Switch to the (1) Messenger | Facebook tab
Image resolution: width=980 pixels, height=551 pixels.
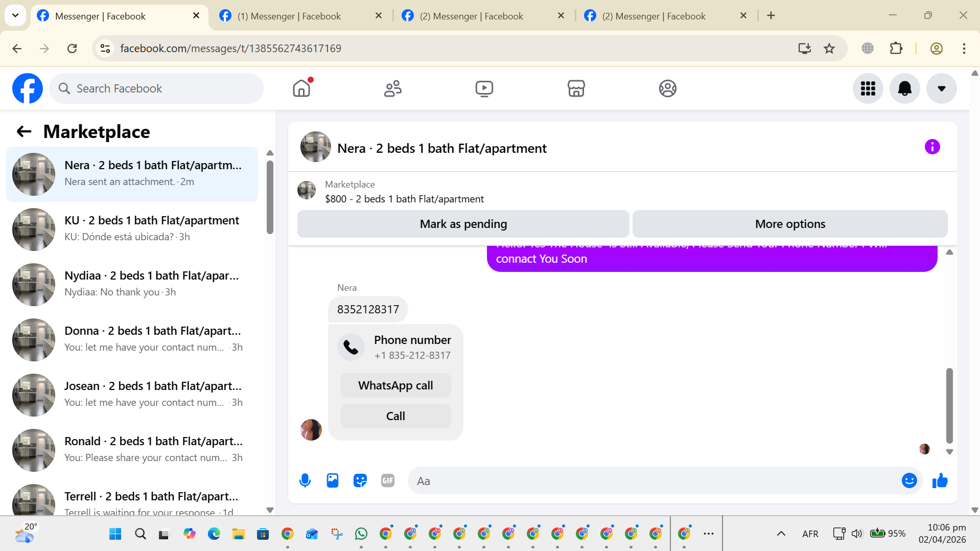coord(300,16)
